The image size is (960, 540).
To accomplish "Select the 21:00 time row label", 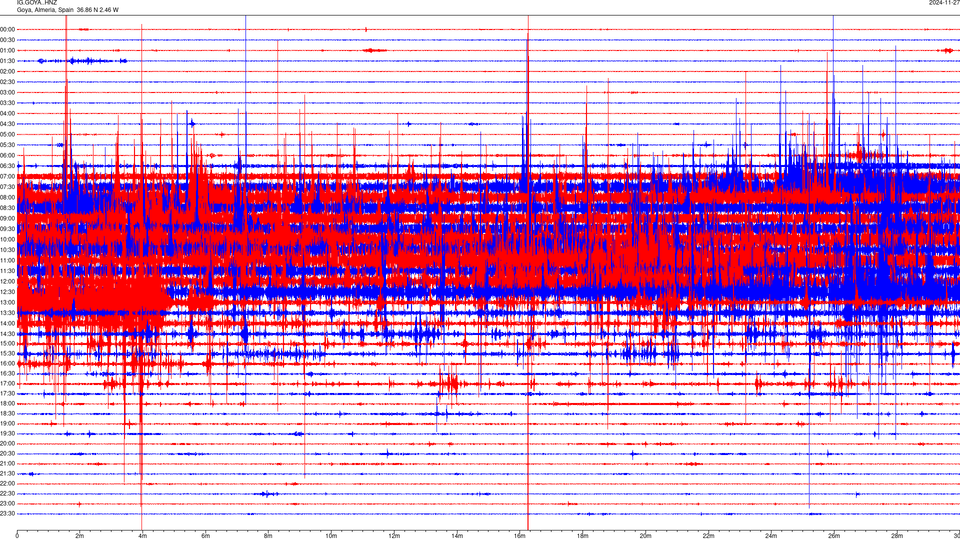I will (x=7, y=463).
